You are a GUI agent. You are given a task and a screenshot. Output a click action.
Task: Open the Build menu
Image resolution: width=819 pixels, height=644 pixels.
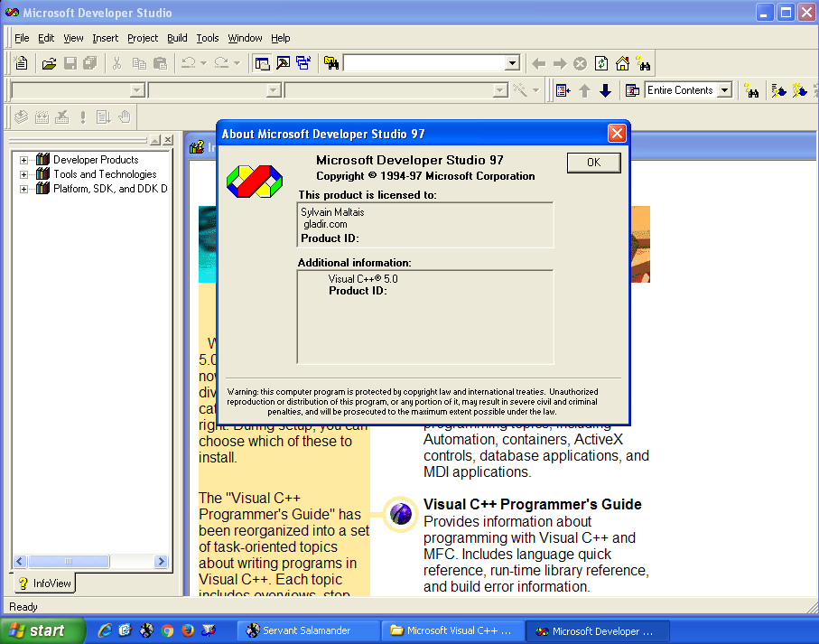[x=177, y=38]
